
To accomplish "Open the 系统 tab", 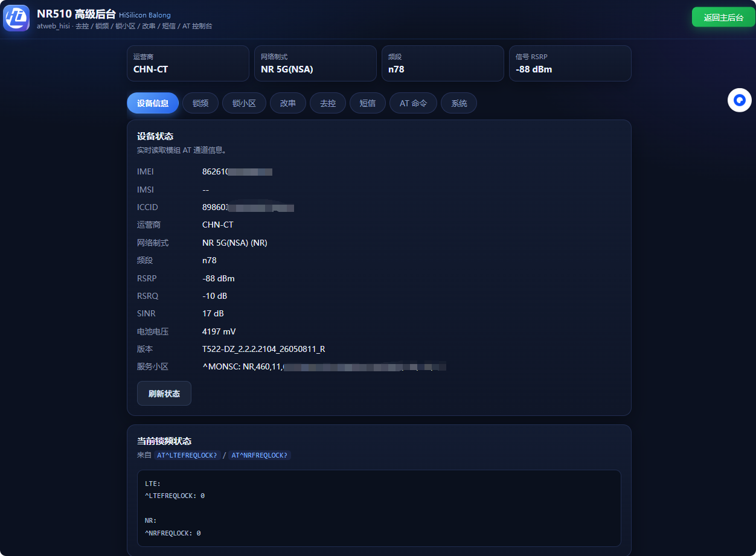I will (x=459, y=103).
